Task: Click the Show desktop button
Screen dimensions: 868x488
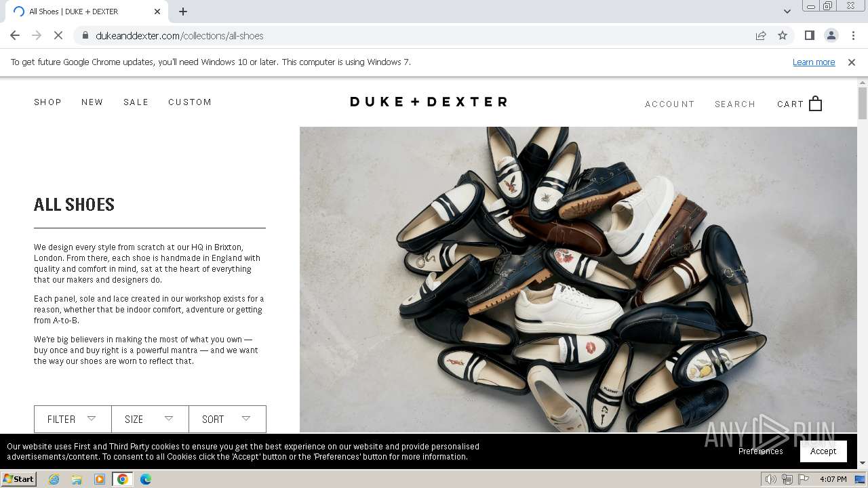Action: click(x=861, y=479)
